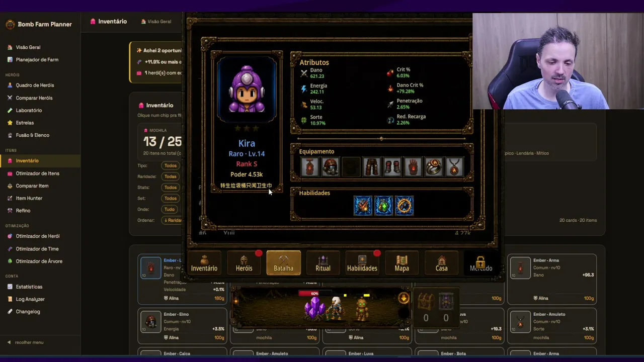
Task: Click Kira's equipped boots slot
Action: pyautogui.click(x=392, y=167)
